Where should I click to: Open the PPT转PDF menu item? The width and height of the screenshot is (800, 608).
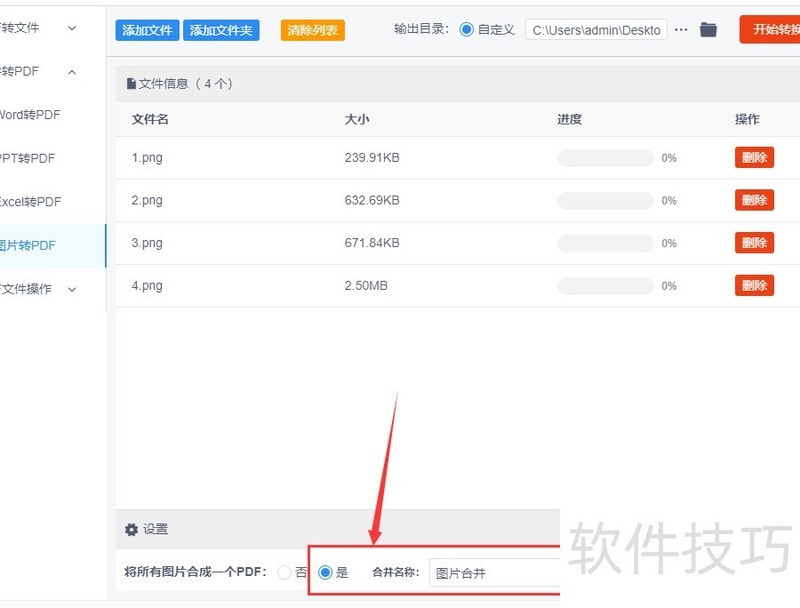pos(28,158)
